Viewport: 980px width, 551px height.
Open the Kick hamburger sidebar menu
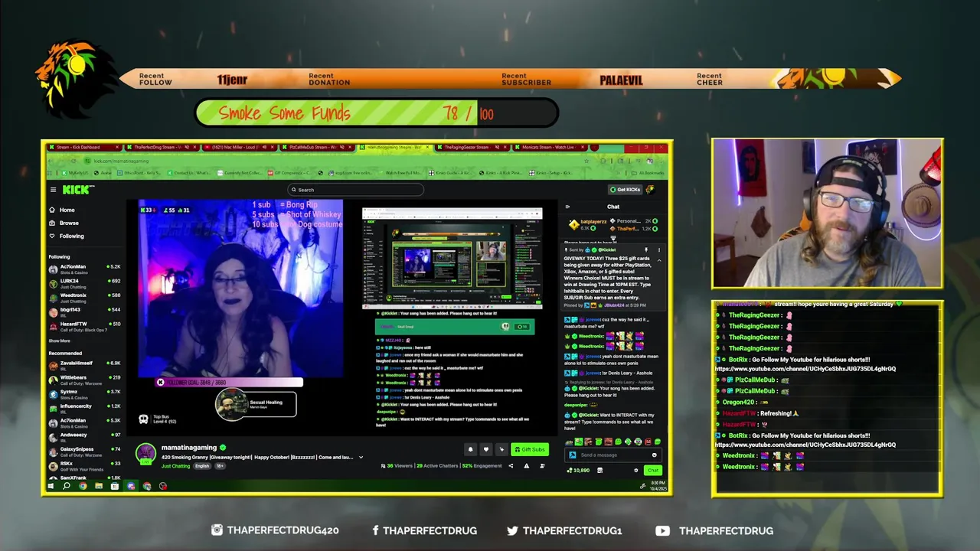coord(53,190)
